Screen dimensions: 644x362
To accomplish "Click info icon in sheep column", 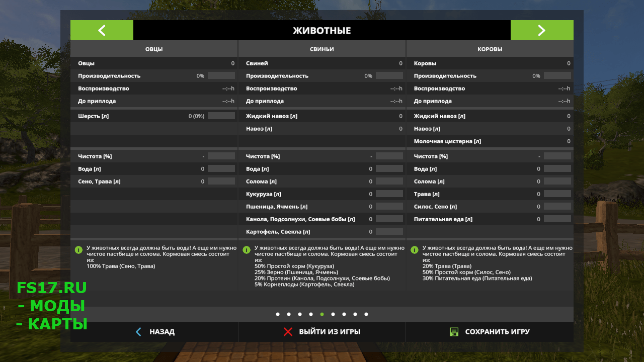I will [x=78, y=249].
